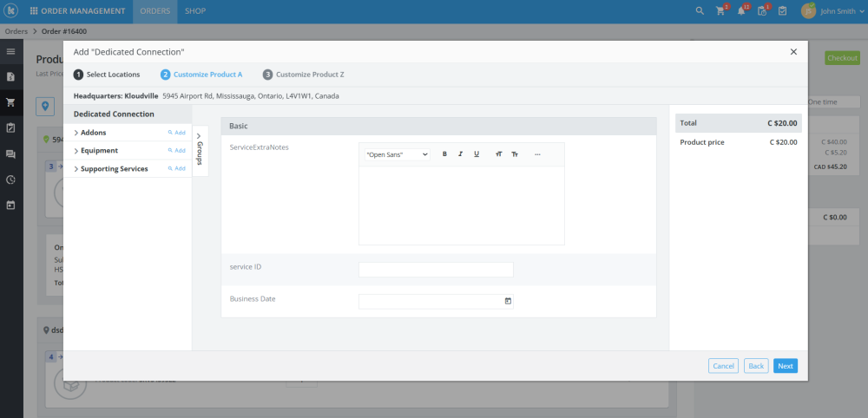
Task: Collapse the Groups side panel tab
Action: pyautogui.click(x=200, y=150)
